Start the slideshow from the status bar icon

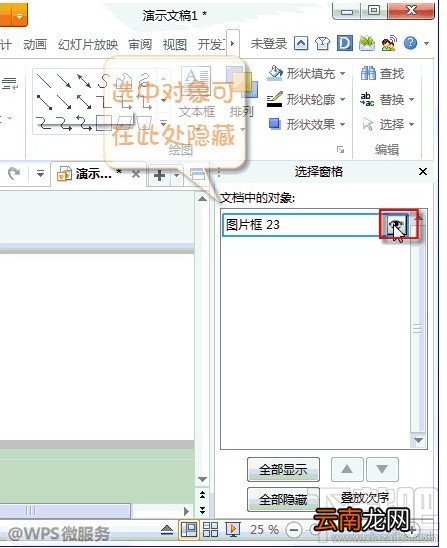click(x=233, y=530)
